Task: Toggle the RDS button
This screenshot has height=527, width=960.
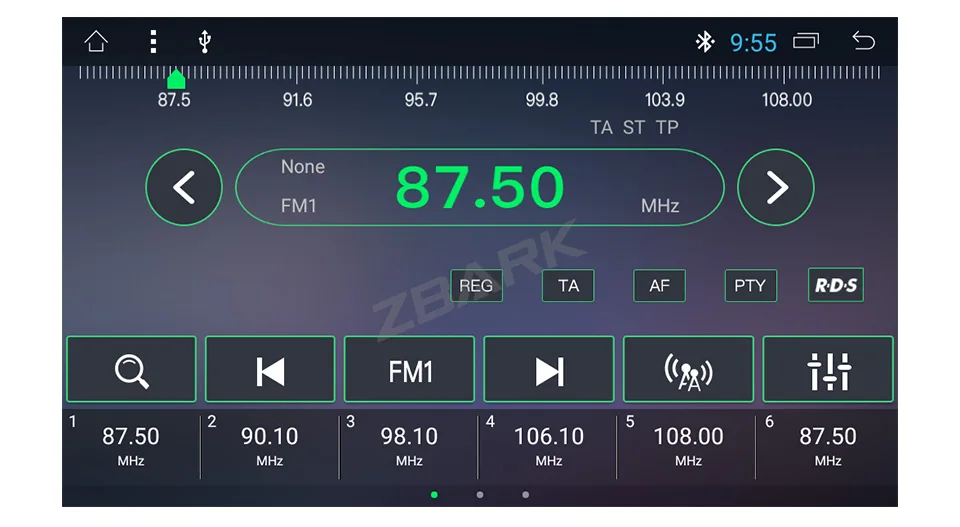Action: [836, 285]
